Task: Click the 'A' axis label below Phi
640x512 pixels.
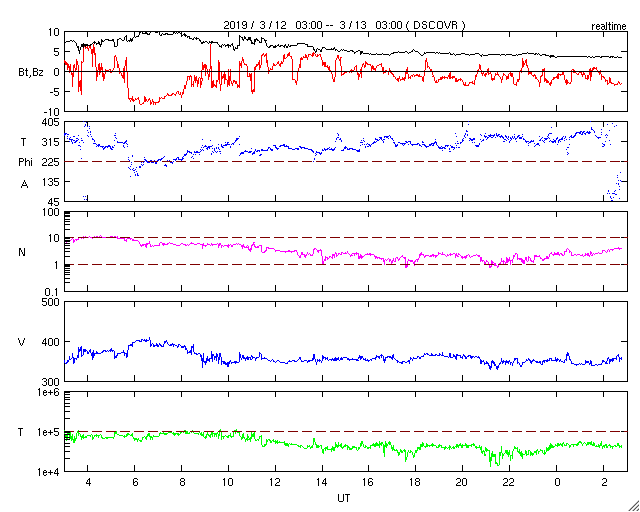Action: 24,185
